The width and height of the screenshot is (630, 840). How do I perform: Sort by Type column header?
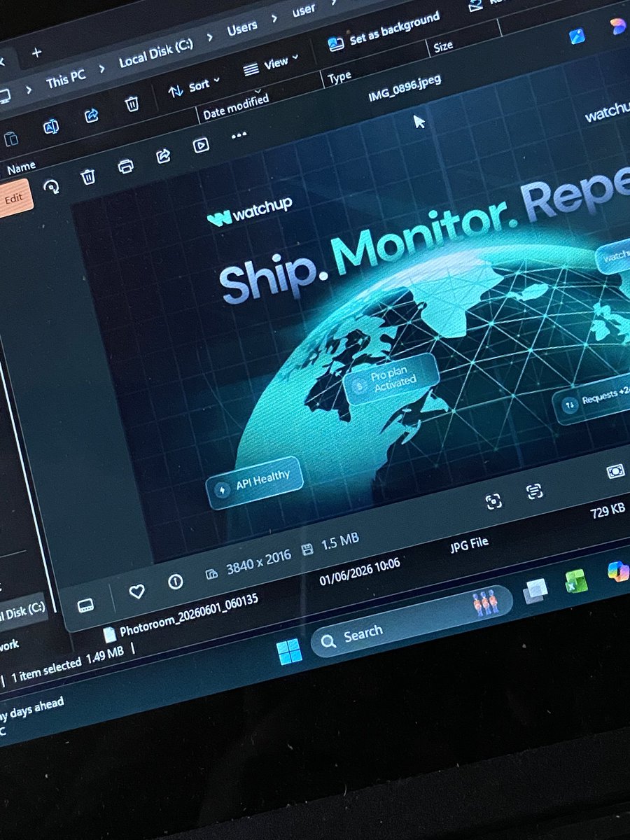coord(339,78)
